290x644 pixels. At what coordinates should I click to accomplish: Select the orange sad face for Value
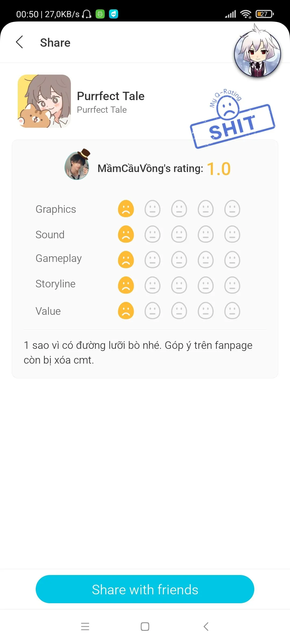pos(126,311)
